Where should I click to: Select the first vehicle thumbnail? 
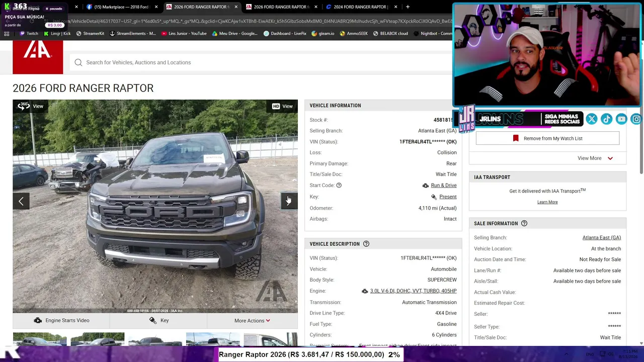click(40, 339)
